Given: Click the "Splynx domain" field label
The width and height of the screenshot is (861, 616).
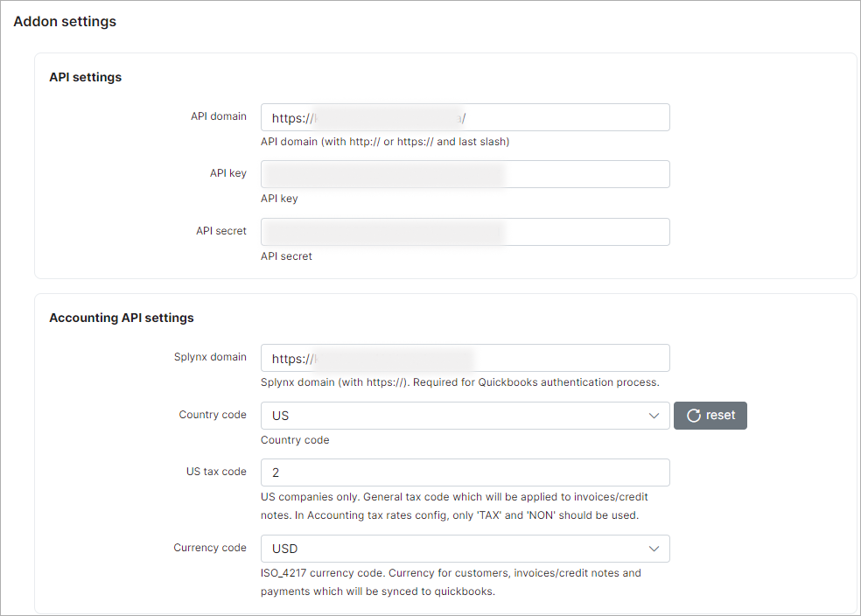Looking at the screenshot, I should (210, 357).
